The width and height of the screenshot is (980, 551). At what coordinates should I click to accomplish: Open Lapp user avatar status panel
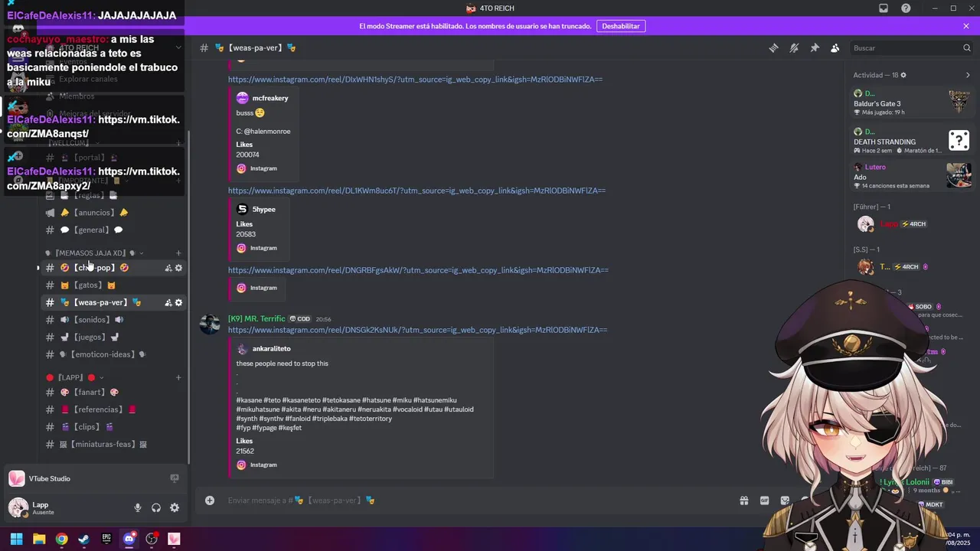18,507
